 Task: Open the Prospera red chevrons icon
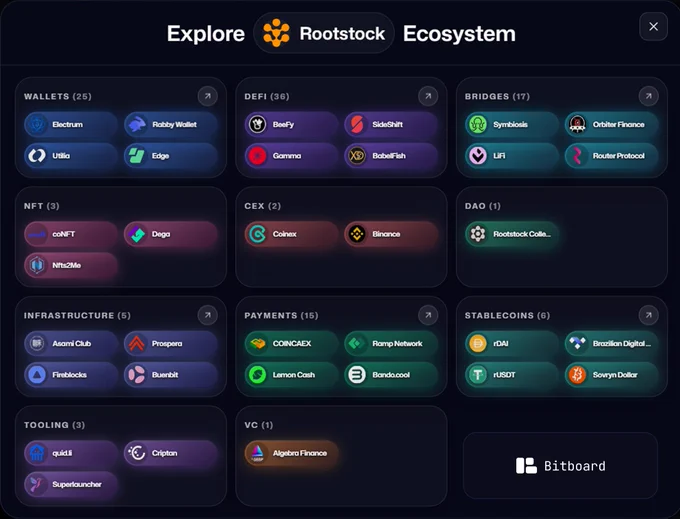(x=137, y=343)
